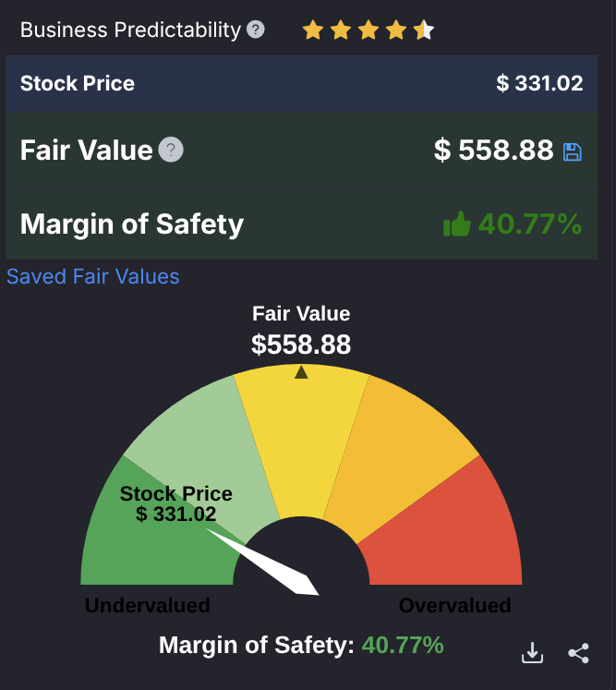Share the fair value chart
The width and height of the screenshot is (616, 690).
579,653
